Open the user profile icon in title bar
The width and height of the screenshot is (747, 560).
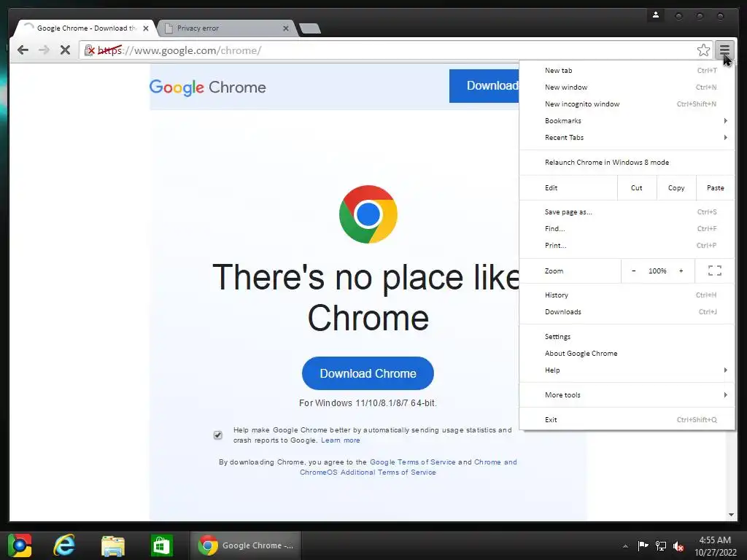click(x=656, y=15)
